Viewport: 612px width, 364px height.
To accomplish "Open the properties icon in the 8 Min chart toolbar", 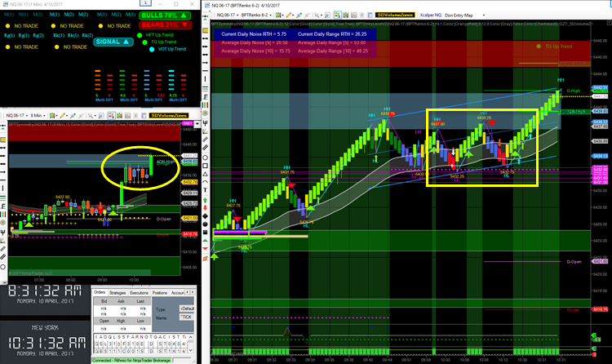I will tap(144, 116).
